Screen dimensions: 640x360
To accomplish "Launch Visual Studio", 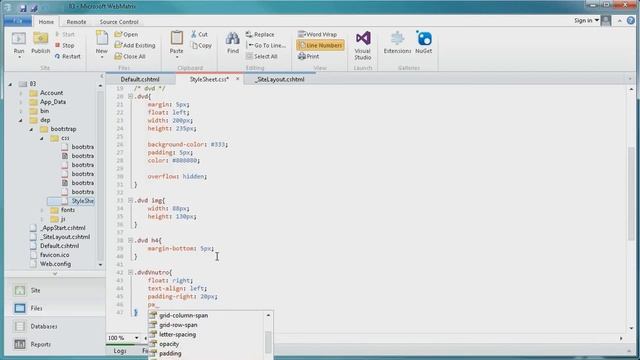I will [x=362, y=45].
